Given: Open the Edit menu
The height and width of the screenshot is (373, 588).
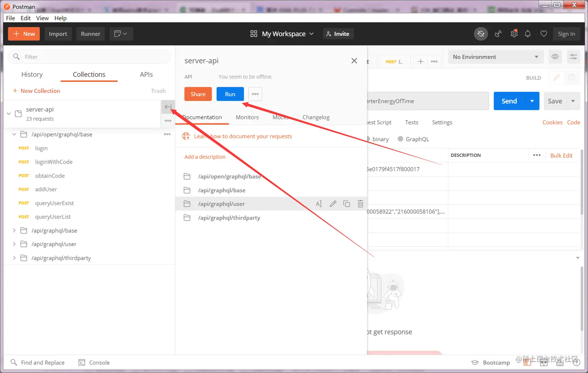Looking at the screenshot, I should point(26,18).
